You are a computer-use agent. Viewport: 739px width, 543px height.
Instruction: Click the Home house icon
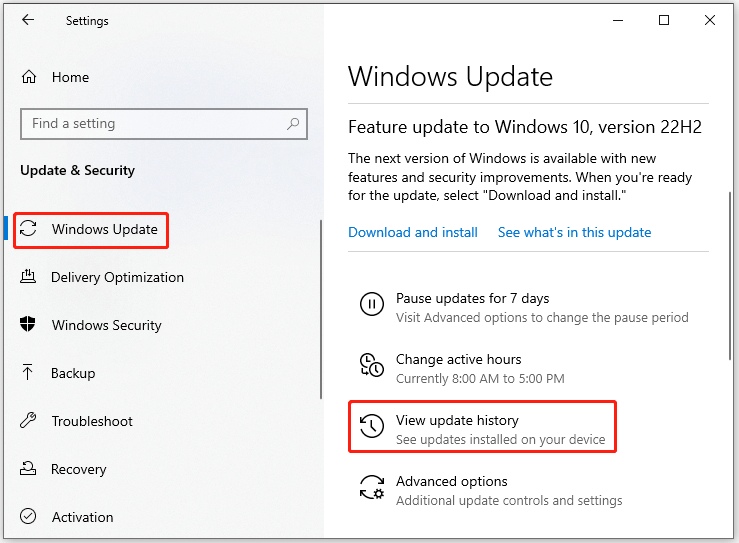pos(29,77)
